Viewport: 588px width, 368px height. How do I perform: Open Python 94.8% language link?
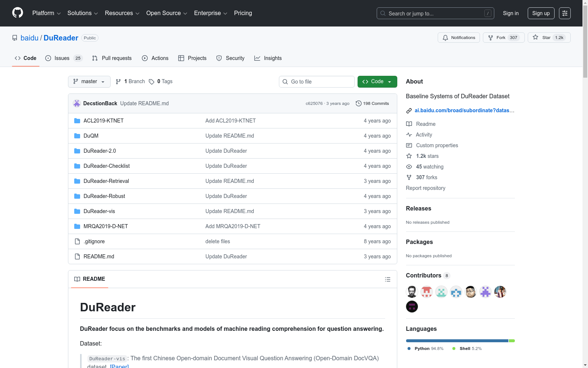coord(426,348)
